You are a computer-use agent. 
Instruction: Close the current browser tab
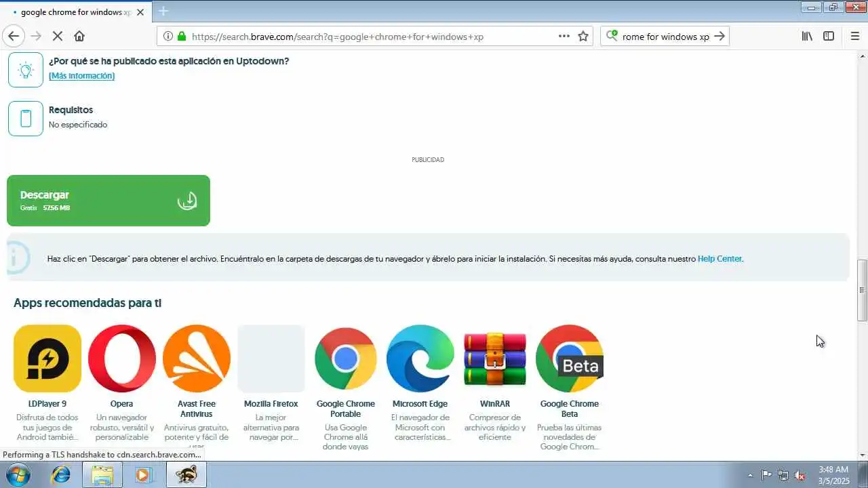140,12
